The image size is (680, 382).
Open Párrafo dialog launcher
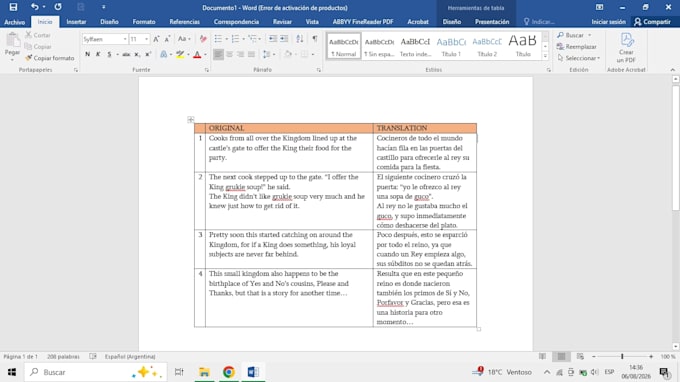[x=319, y=70]
